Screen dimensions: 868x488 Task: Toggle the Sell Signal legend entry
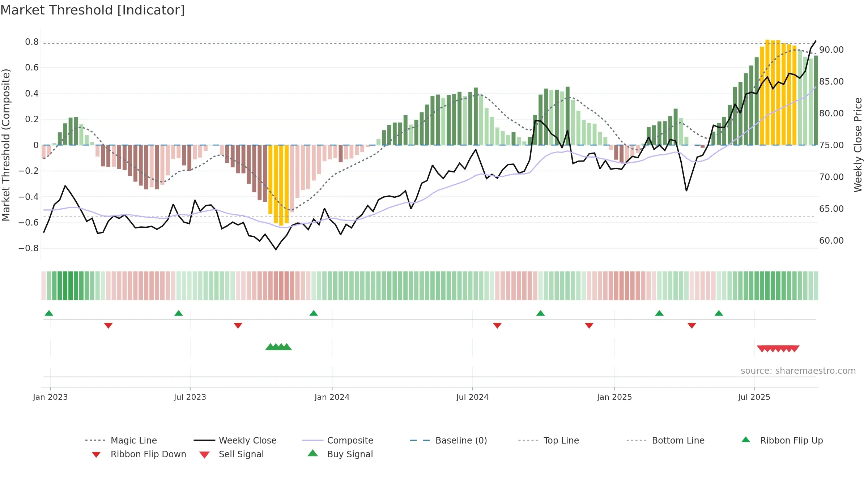[x=231, y=454]
